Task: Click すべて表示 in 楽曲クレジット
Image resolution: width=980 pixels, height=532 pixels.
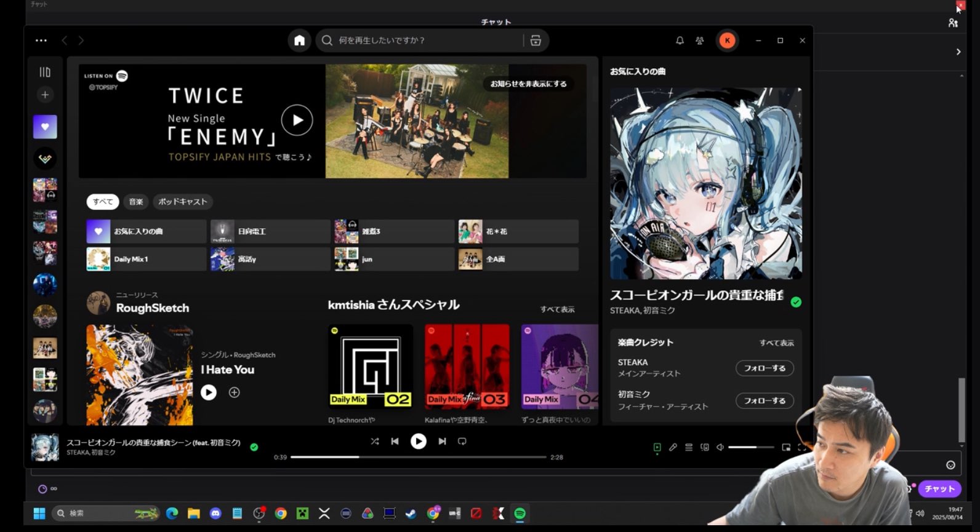Action: tap(776, 343)
